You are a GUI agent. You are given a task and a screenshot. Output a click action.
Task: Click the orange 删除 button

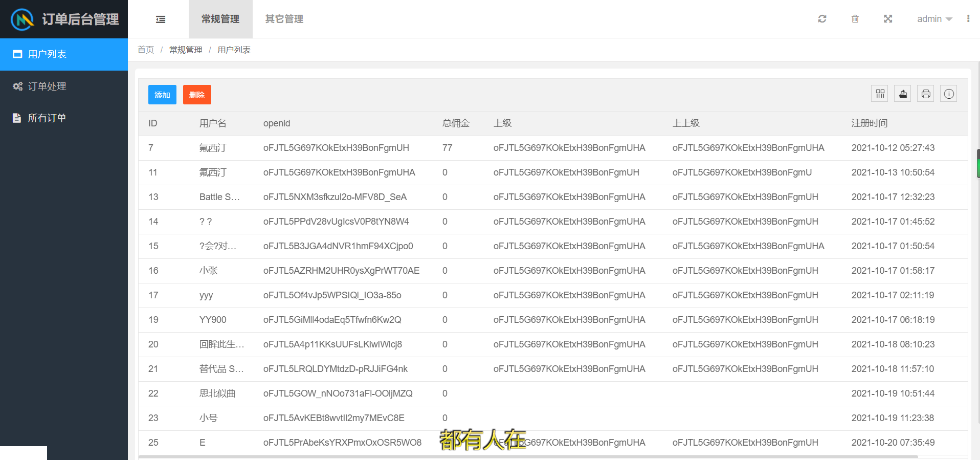point(197,95)
